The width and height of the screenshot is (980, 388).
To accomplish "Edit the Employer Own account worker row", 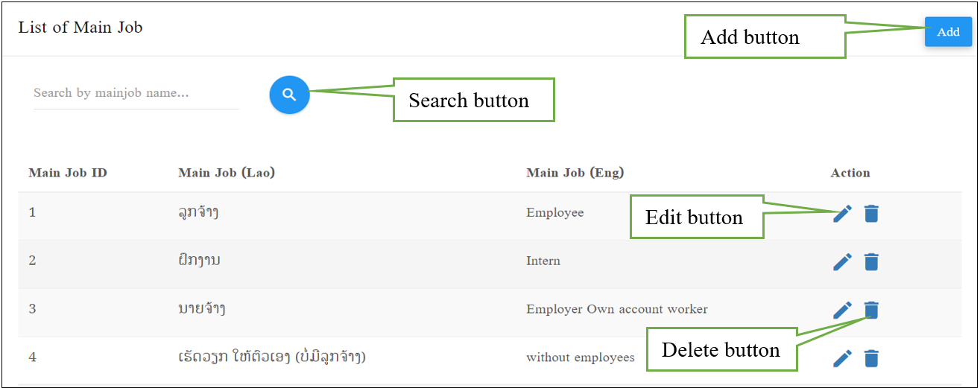I will tap(842, 310).
